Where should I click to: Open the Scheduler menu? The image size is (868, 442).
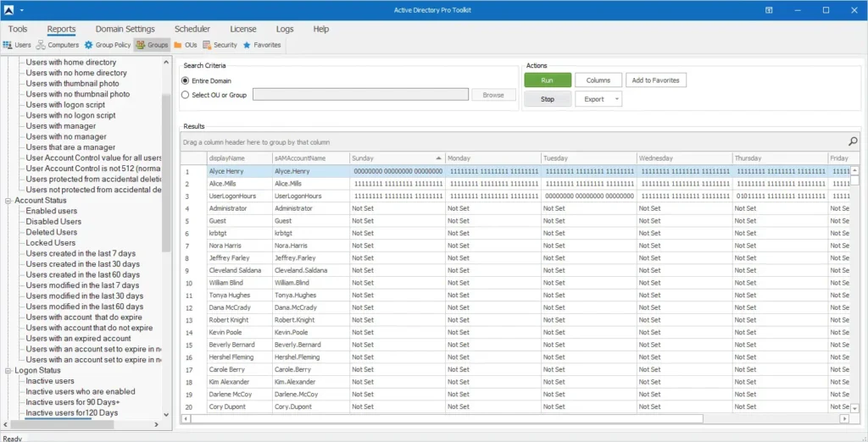[x=192, y=29]
